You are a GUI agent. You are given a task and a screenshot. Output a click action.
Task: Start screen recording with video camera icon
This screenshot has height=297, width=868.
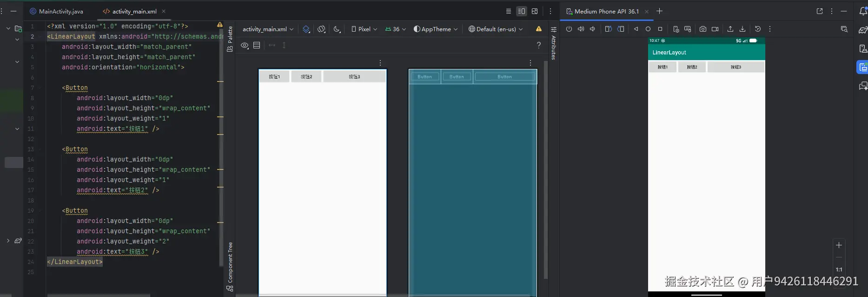(x=715, y=29)
